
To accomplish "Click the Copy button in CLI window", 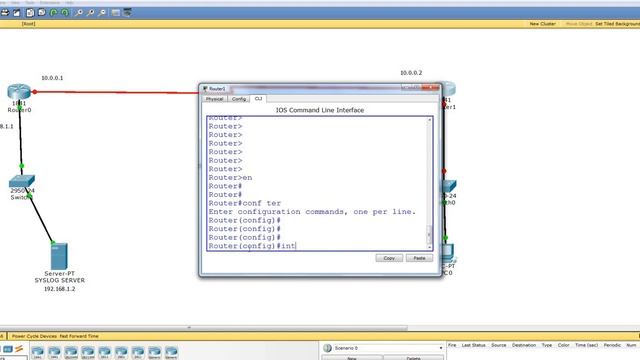I will [x=389, y=258].
